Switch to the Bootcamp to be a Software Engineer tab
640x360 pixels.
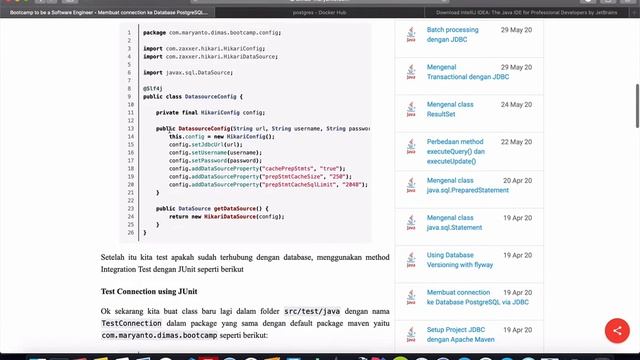coord(109,13)
